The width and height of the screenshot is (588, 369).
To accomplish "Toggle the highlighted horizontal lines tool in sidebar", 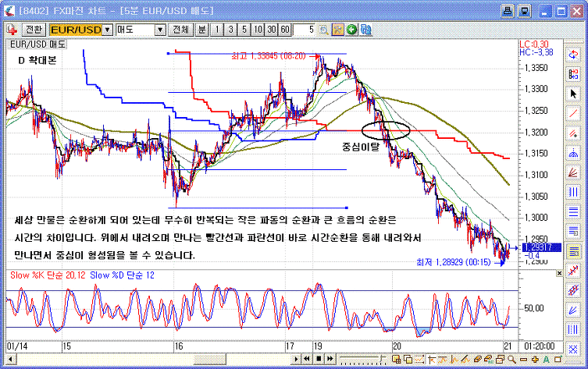I will coord(574,251).
